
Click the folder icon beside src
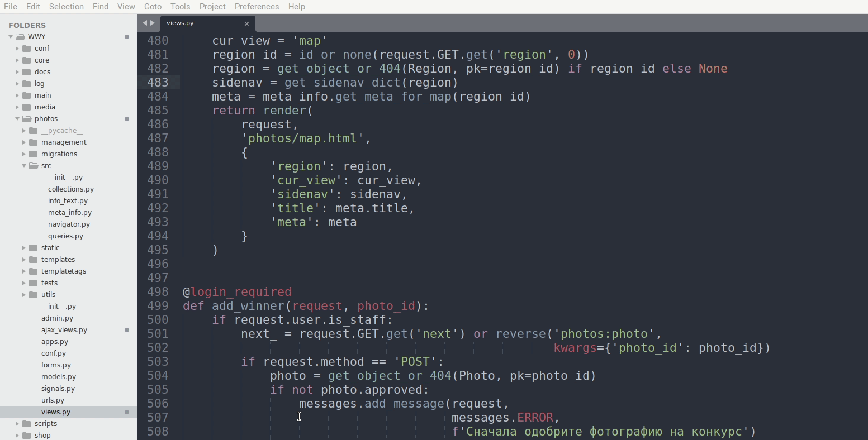tap(34, 165)
